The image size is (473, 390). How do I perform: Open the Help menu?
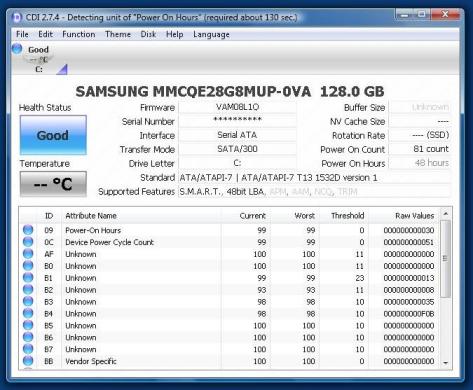click(175, 34)
